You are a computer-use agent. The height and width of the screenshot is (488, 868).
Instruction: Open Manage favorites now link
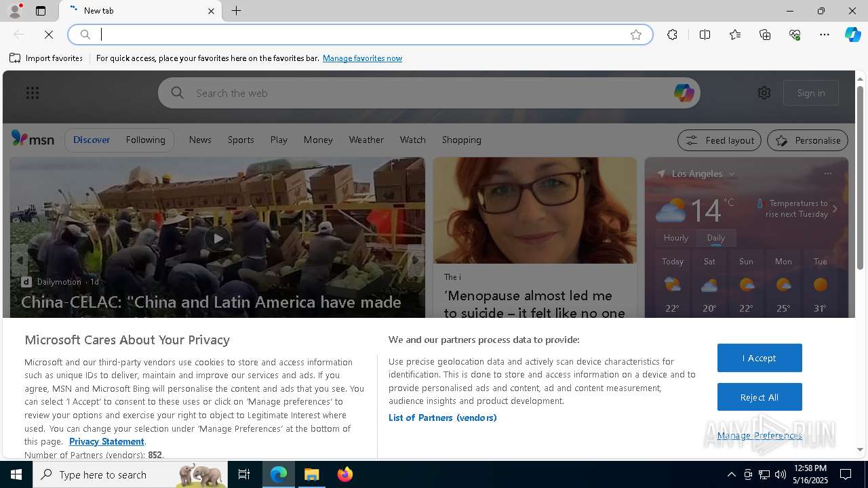(x=362, y=58)
